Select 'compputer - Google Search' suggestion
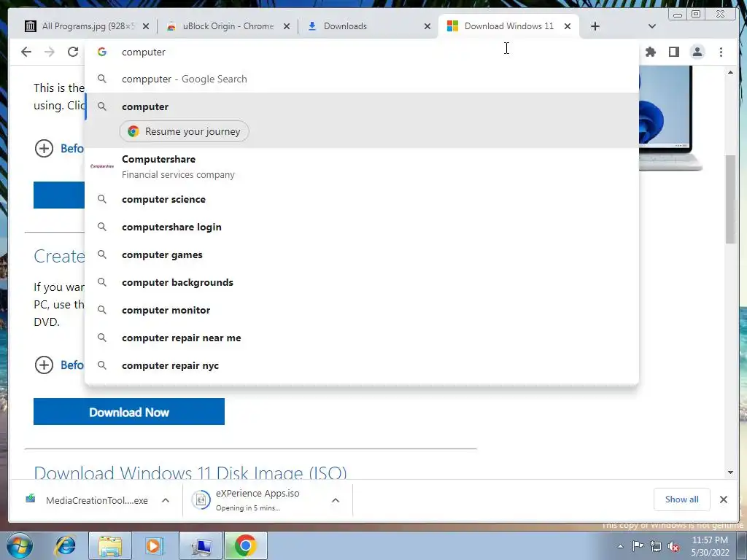This screenshot has width=747, height=560. (362, 79)
